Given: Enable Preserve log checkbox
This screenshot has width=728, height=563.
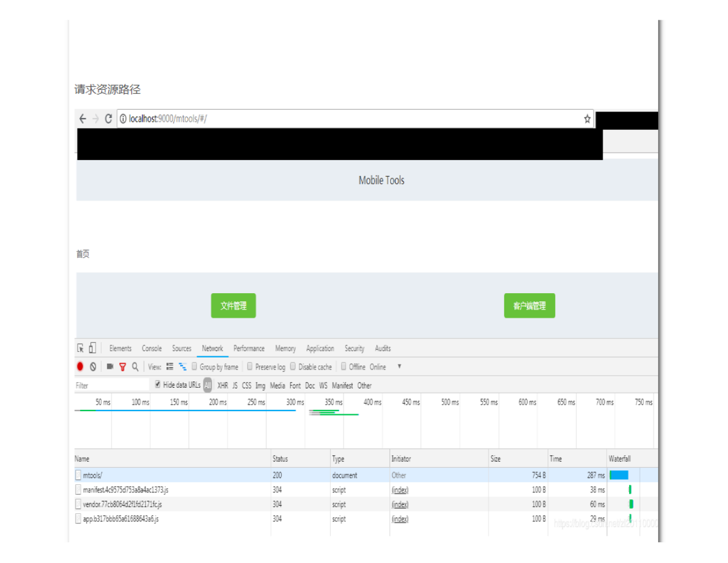Looking at the screenshot, I should (x=250, y=366).
